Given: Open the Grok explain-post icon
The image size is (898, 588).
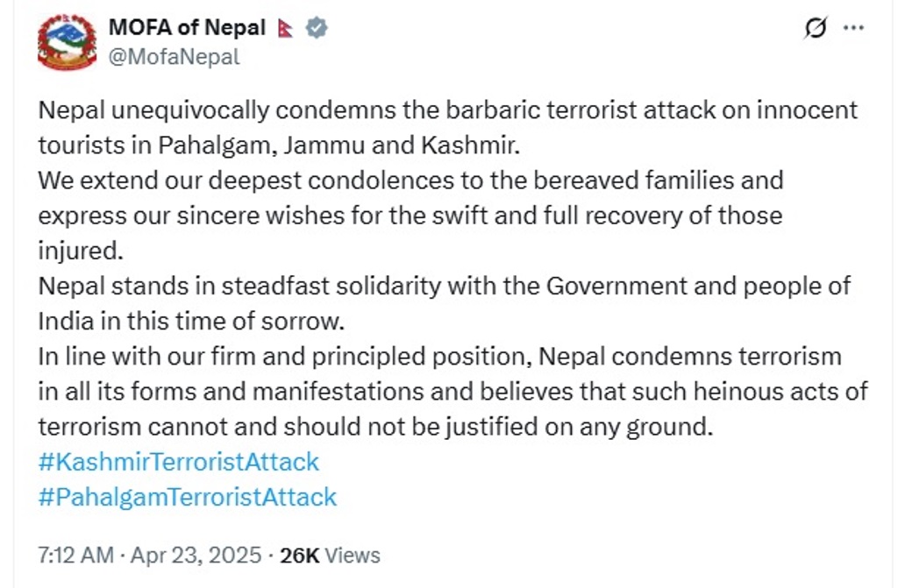Looking at the screenshot, I should point(815,27).
